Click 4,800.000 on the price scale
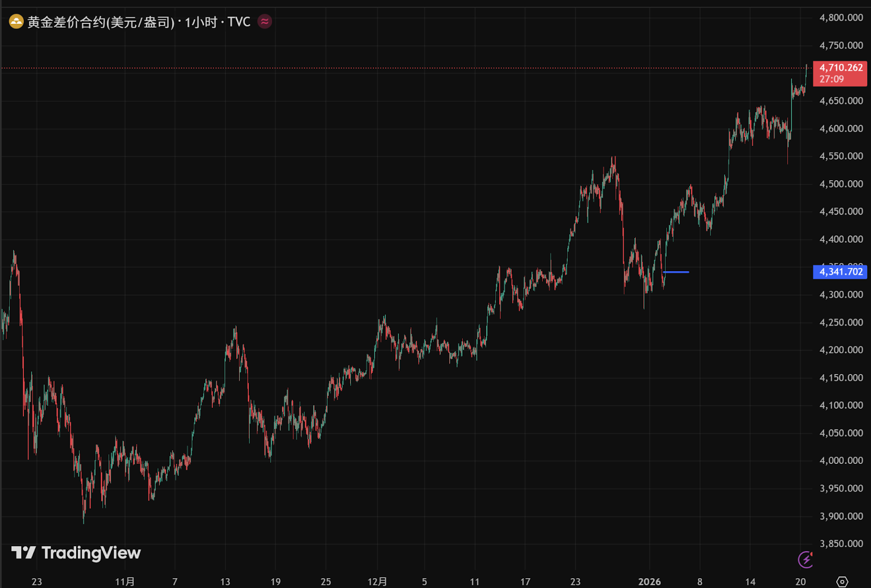The height and width of the screenshot is (588, 871). point(841,18)
